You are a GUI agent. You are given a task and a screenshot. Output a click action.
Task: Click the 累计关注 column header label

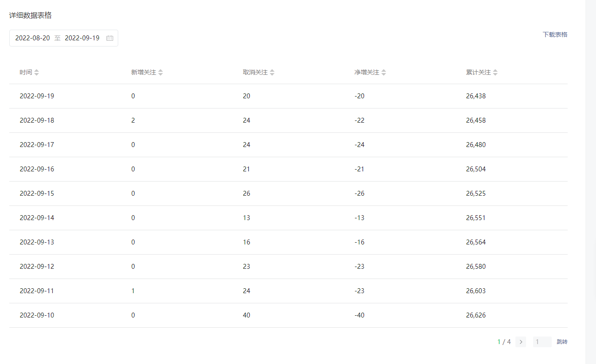click(x=478, y=73)
